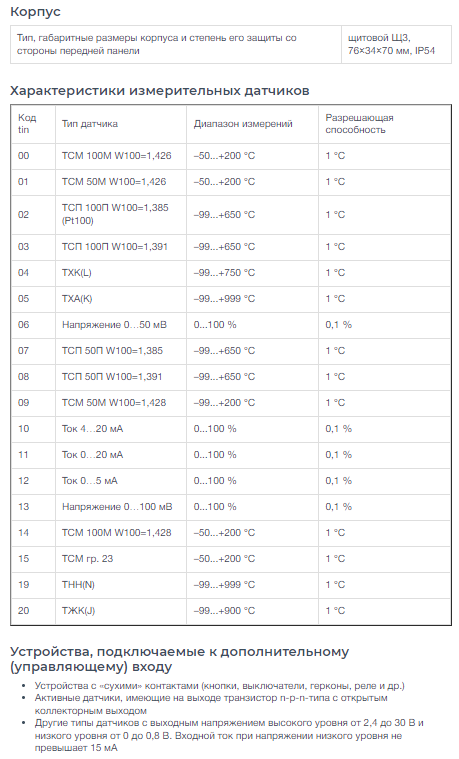This screenshot has width=459, height=759.
Task: Select the "ТХК(L)" sensor cell
Action: click(121, 273)
